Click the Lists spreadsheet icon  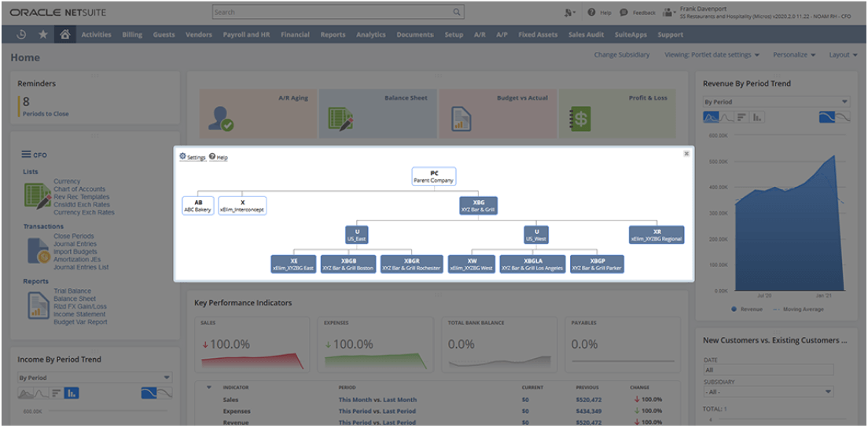click(x=38, y=197)
